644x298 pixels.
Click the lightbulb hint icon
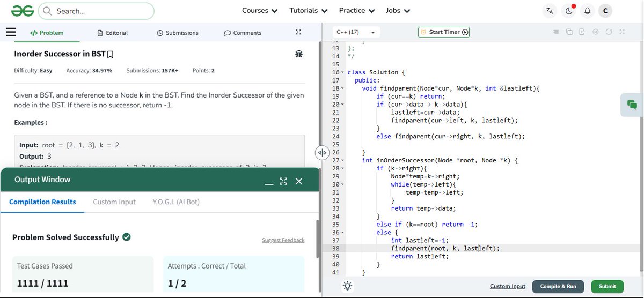[347, 286]
